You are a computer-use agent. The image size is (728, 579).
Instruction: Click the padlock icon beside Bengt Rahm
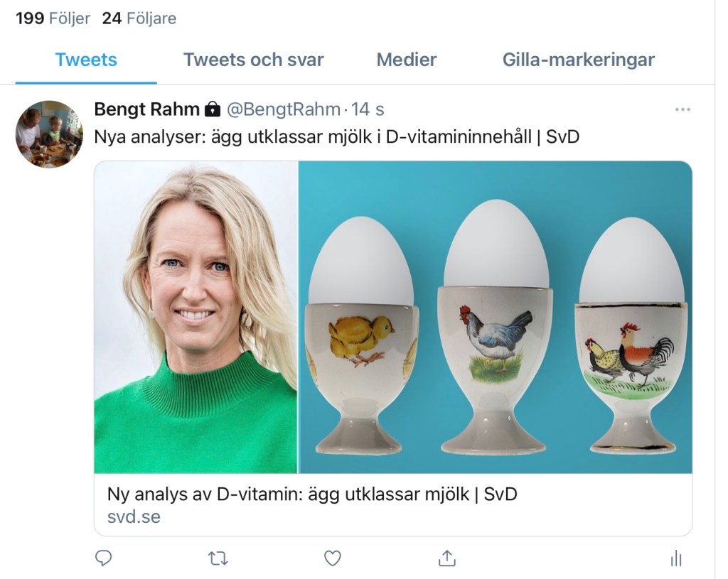212,109
